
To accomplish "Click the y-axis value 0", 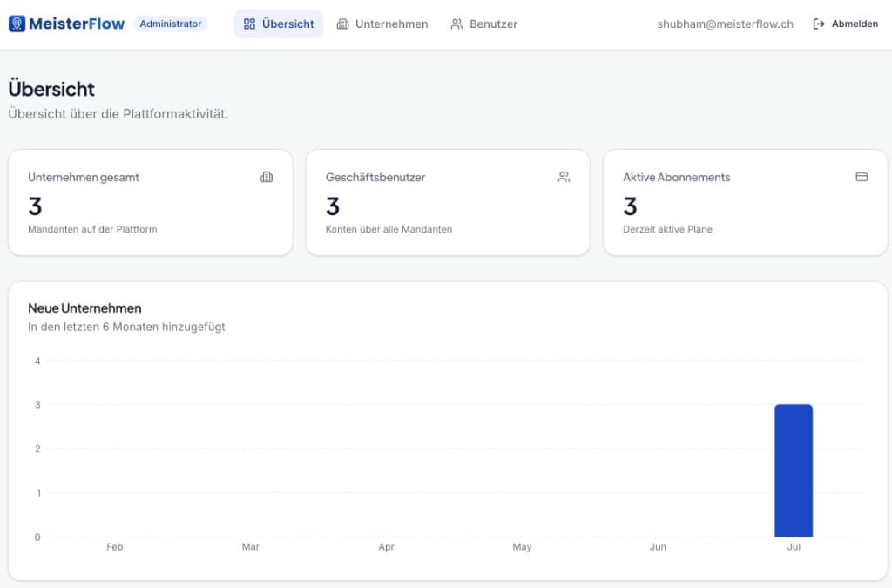I will coord(37,537).
